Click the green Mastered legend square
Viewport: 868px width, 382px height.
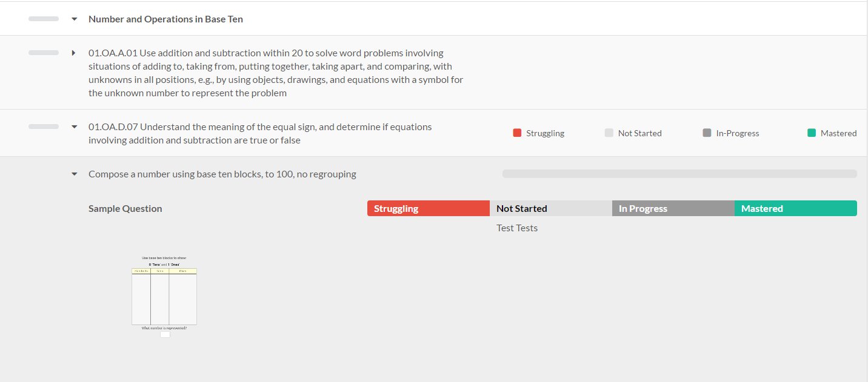click(812, 133)
